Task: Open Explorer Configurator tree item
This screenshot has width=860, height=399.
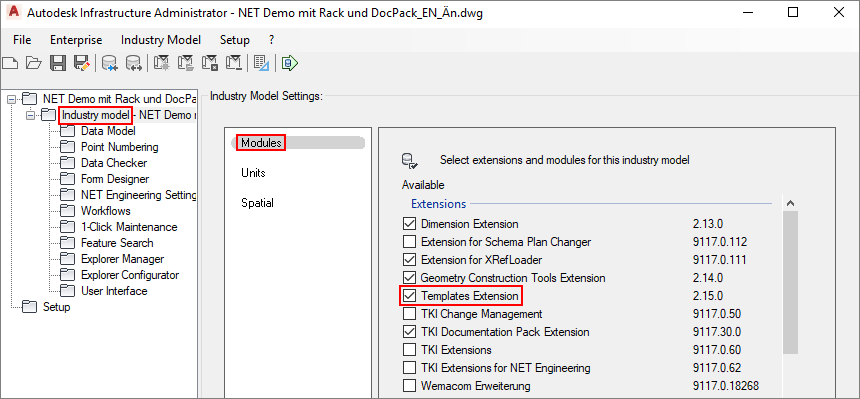Action: (x=130, y=274)
